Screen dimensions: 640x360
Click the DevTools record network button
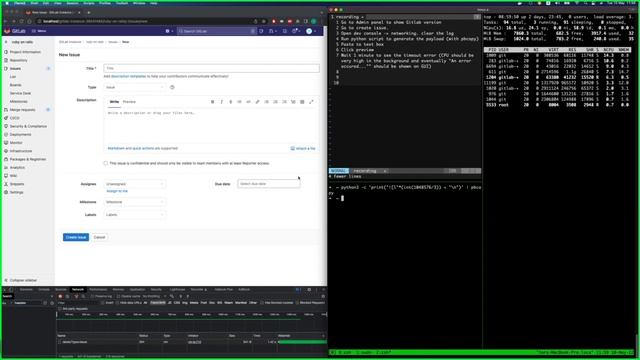pos(60,296)
